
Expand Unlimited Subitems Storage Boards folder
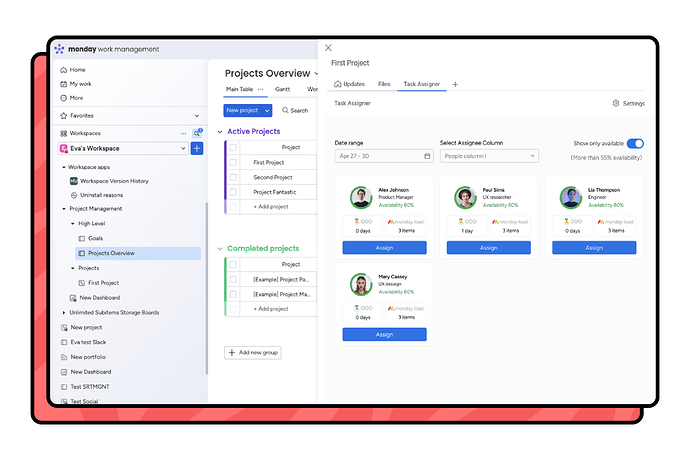64,313
